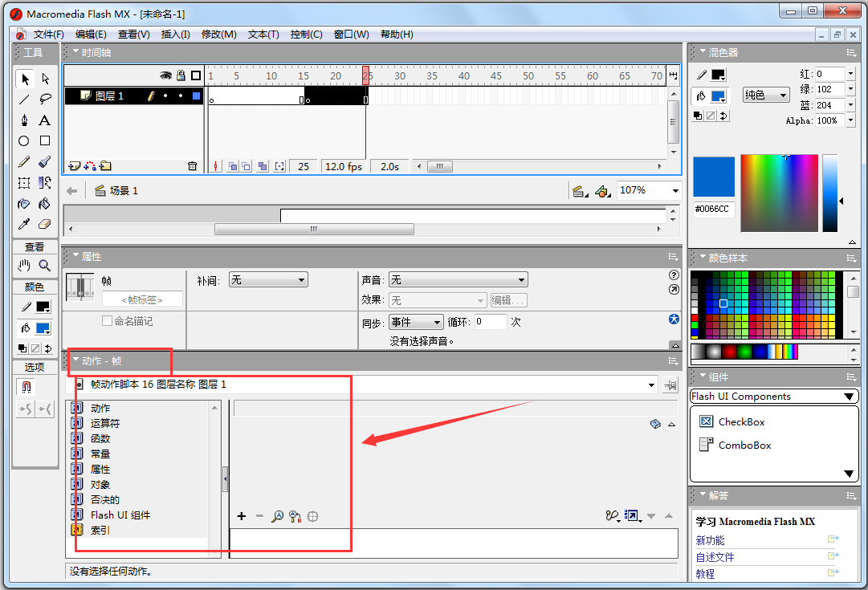Toggle the lock icon for all layers
Image resolution: width=868 pixels, height=590 pixels.
[x=181, y=75]
